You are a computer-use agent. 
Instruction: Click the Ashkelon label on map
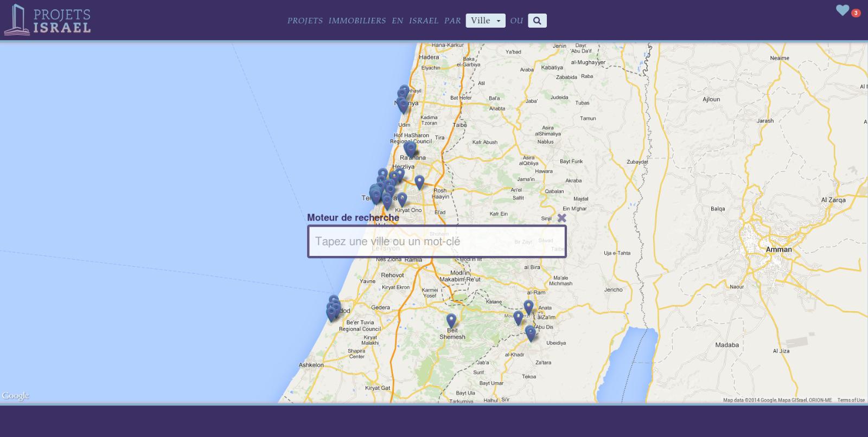(x=311, y=365)
